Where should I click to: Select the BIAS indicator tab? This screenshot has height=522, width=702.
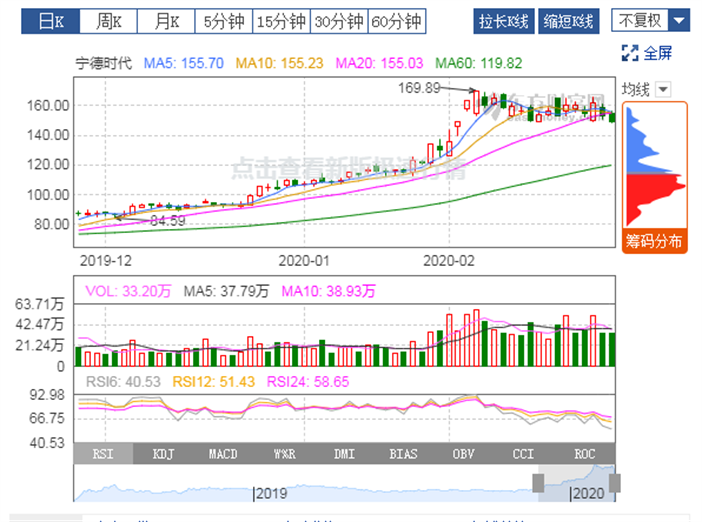click(403, 454)
